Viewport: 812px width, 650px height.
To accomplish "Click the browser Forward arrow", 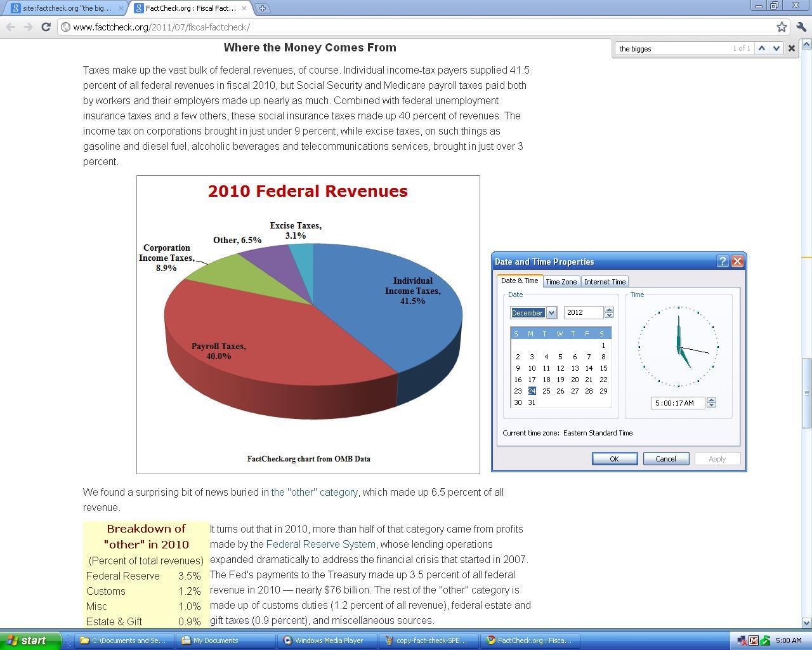I will 28,27.
